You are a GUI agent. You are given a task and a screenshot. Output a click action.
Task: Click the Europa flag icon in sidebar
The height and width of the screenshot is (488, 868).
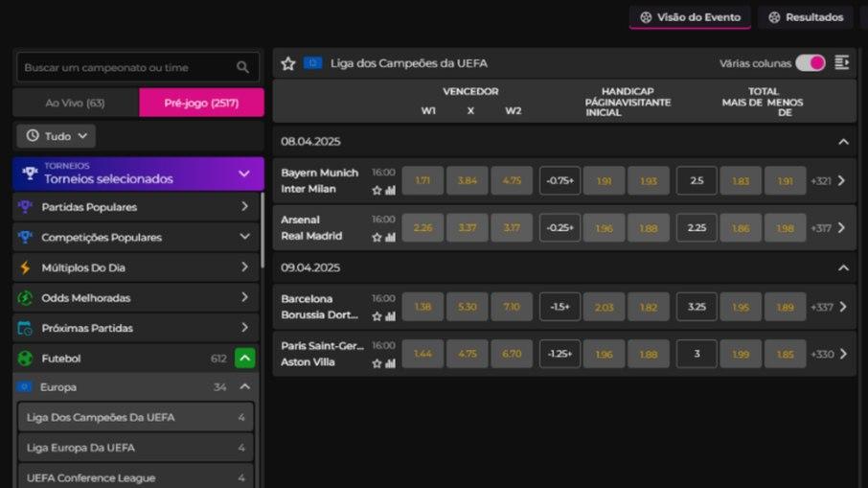[24, 386]
